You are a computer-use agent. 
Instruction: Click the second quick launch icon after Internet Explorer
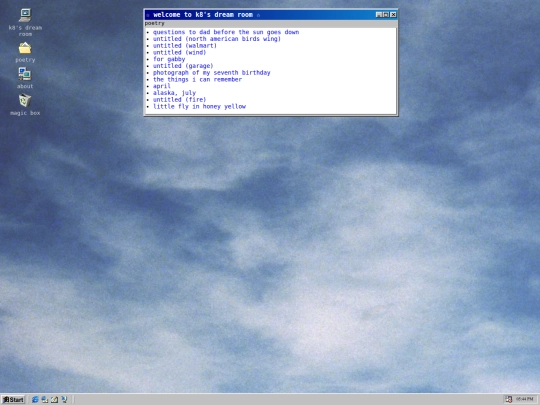(x=45, y=399)
